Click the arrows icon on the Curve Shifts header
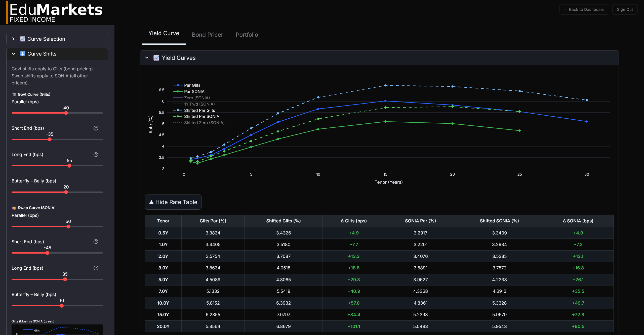This screenshot has width=644, height=335. click(x=22, y=54)
